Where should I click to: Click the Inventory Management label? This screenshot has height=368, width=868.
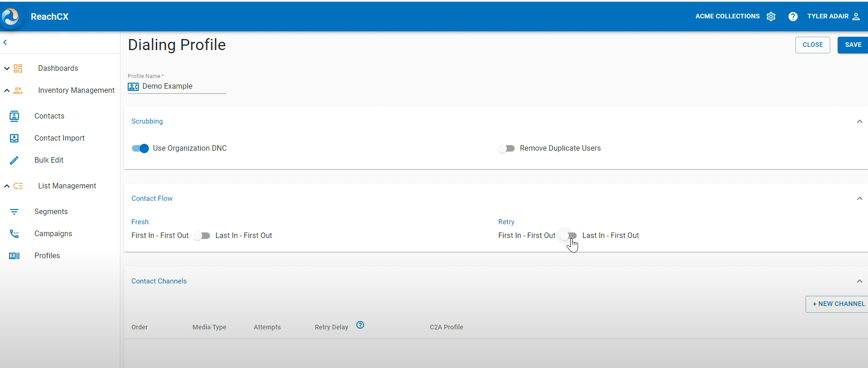76,91
